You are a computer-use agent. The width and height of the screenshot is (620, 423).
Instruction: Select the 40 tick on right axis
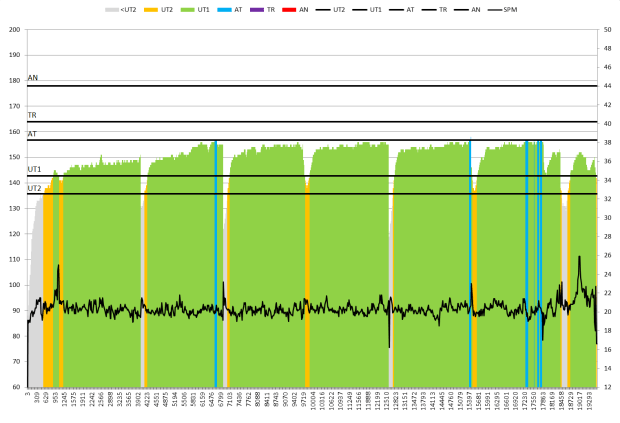608,123
